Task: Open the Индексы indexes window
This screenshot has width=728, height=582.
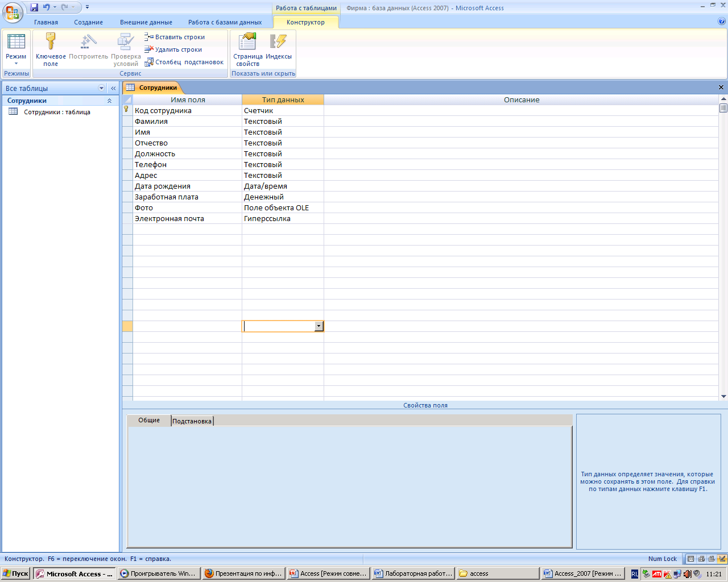Action: pos(278,49)
